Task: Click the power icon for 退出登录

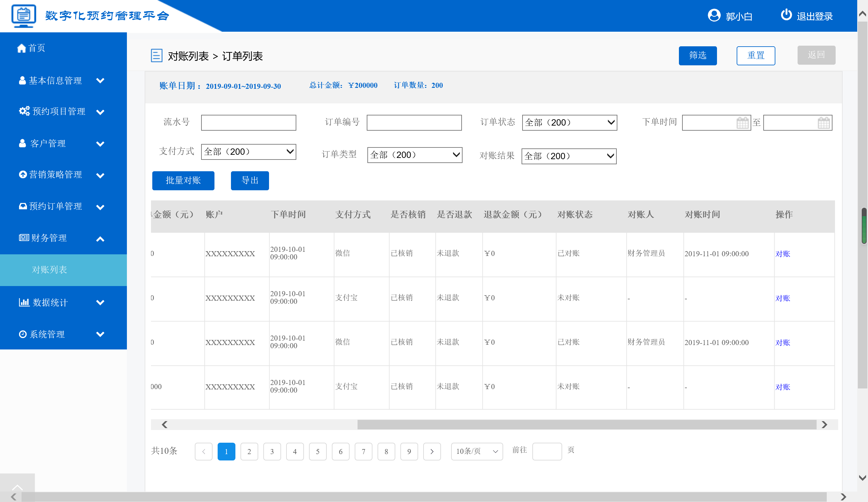Action: [786, 15]
